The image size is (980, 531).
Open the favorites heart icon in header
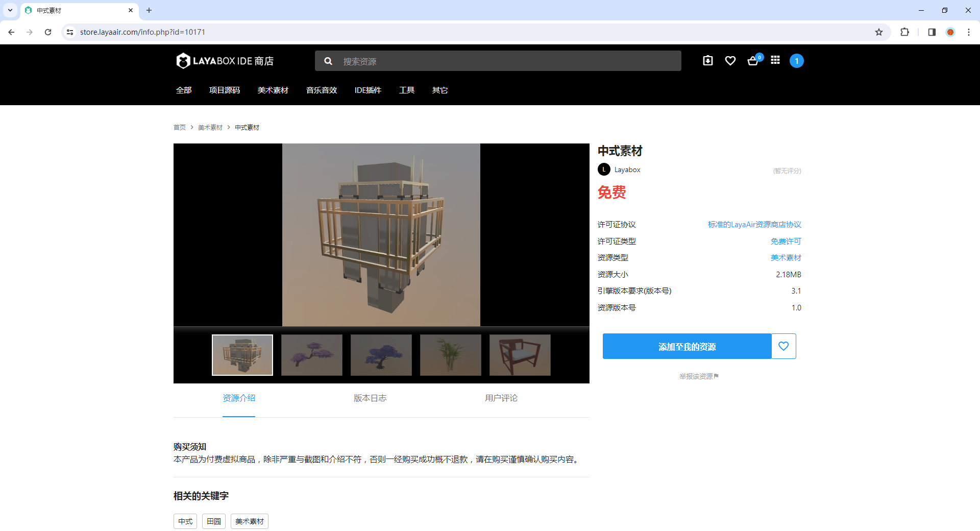point(730,61)
